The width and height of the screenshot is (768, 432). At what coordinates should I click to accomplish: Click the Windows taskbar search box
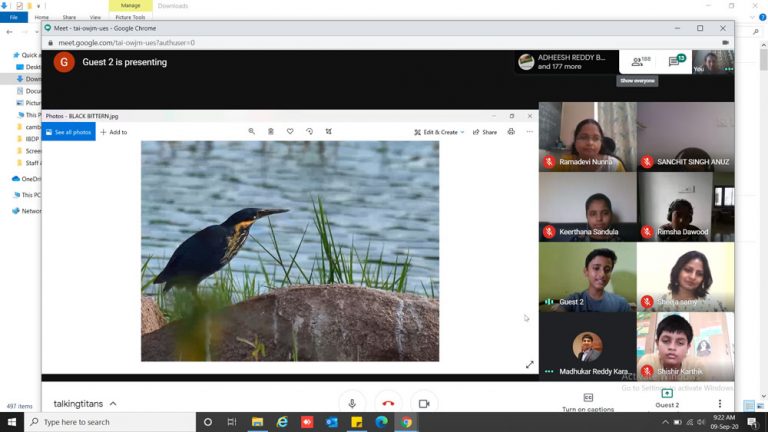(x=110, y=422)
